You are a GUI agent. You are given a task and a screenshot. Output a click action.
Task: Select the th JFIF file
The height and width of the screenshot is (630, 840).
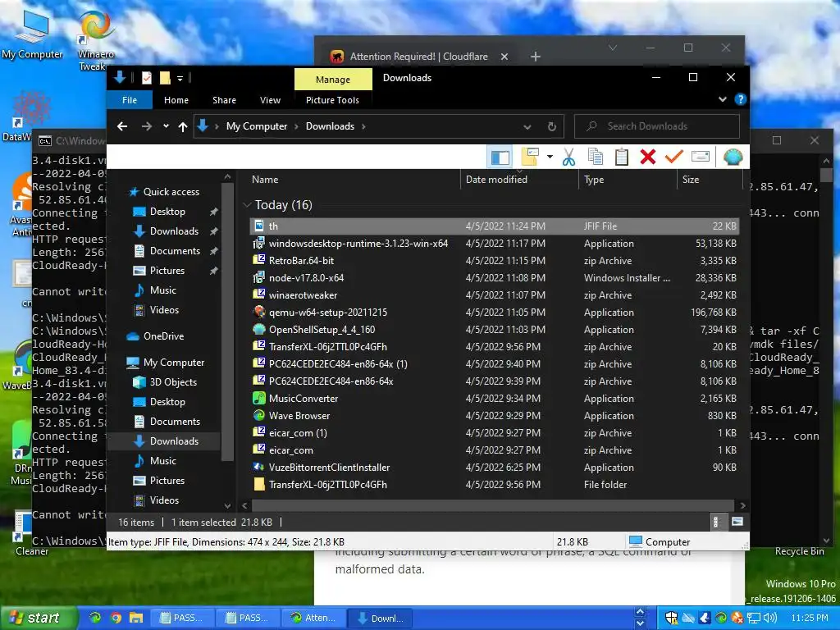pos(495,226)
